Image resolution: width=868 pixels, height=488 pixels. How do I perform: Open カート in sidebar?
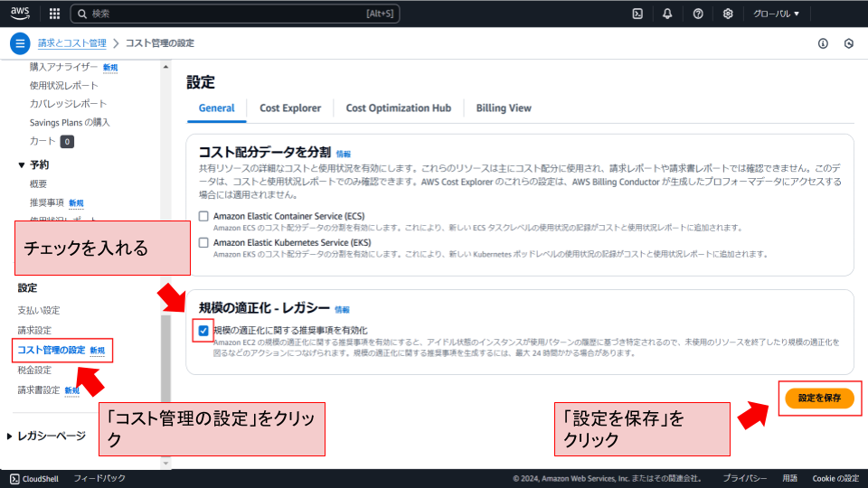tap(42, 141)
